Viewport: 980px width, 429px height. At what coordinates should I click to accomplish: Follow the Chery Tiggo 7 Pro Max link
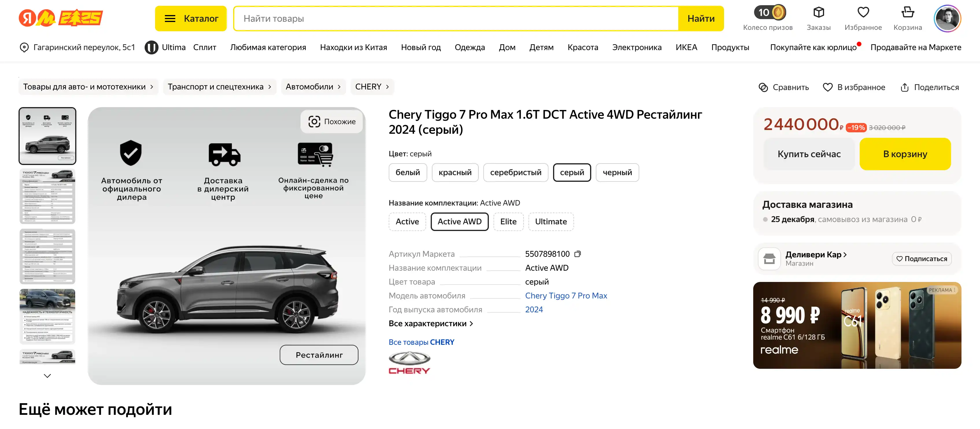pyautogui.click(x=566, y=296)
